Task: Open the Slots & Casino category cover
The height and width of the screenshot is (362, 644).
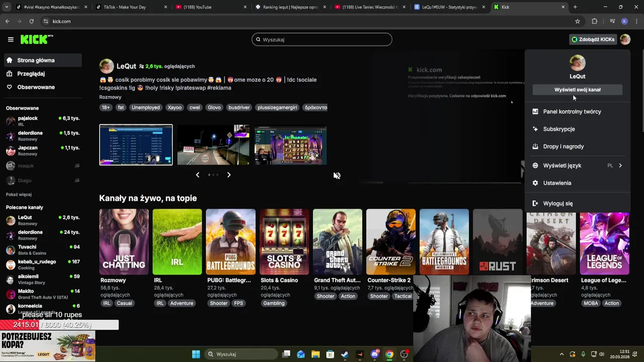Action: click(284, 242)
